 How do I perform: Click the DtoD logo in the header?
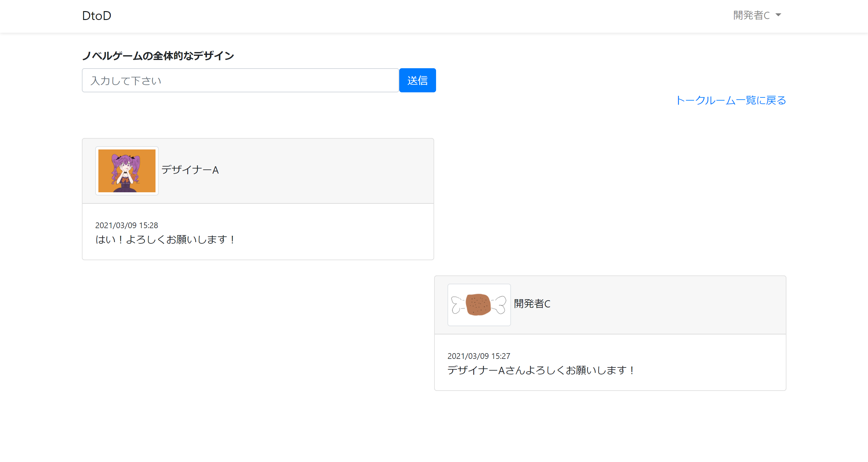tap(96, 15)
